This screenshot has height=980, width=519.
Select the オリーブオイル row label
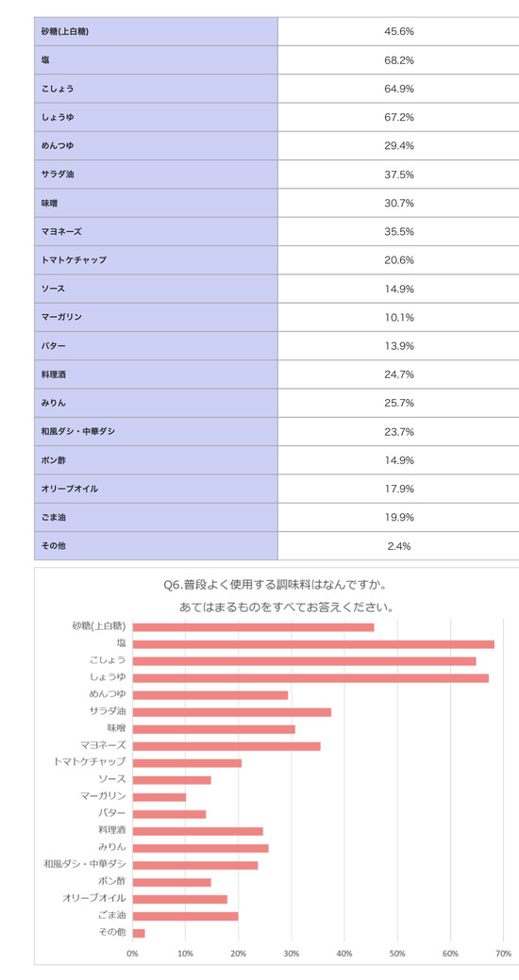tap(156, 490)
